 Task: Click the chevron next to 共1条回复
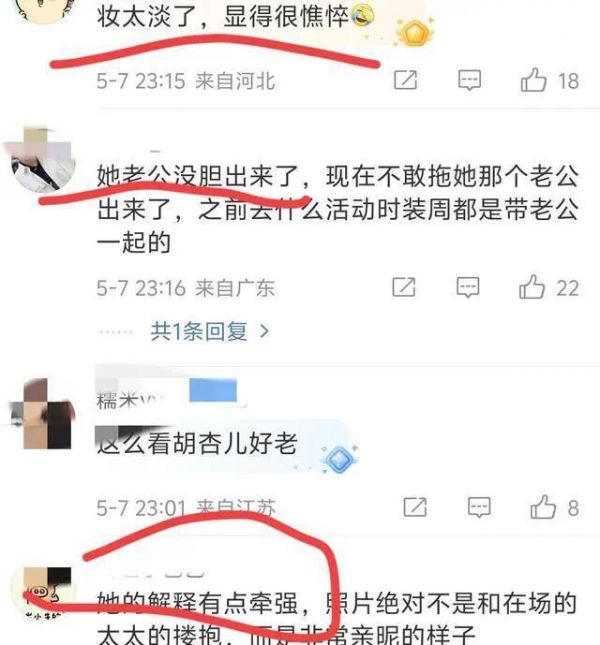[264, 331]
